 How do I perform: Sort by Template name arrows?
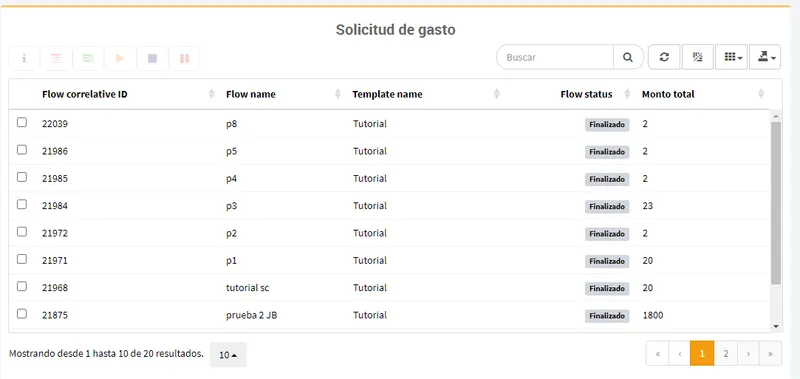[497, 94]
